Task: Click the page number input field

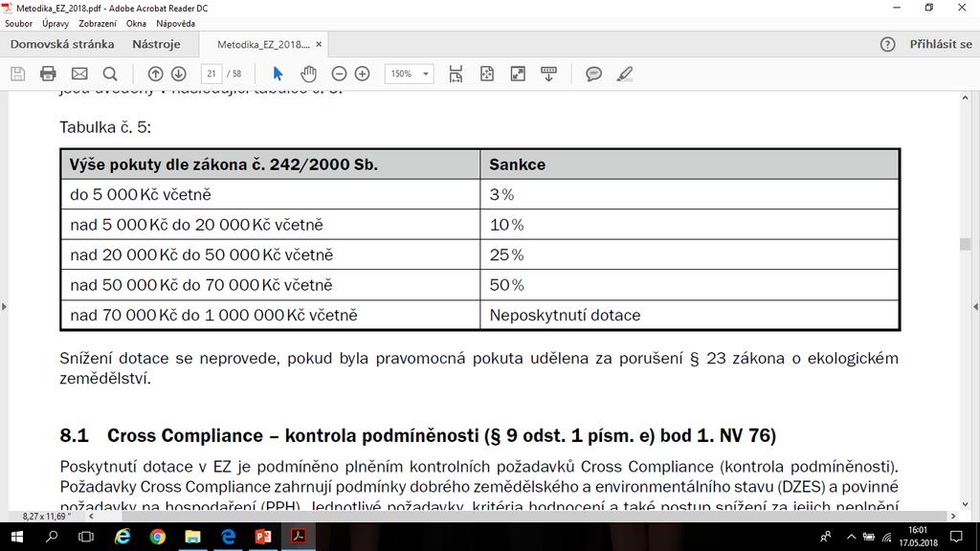Action: pyautogui.click(x=212, y=74)
